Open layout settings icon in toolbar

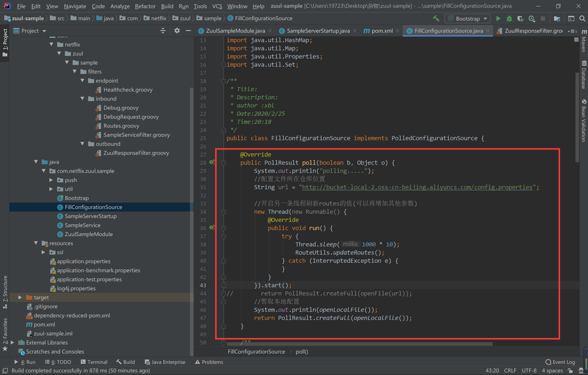571,18
